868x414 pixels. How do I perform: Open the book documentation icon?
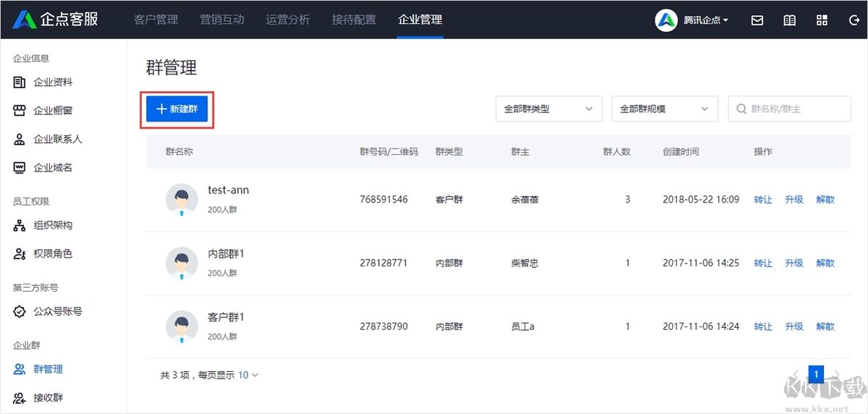(790, 20)
